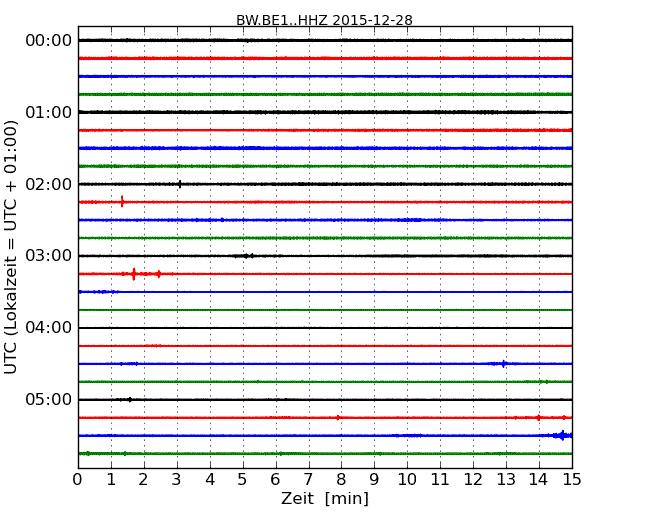Click x-axis tick label 6
Screen dimensions: 650x520
pyautogui.click(x=275, y=480)
